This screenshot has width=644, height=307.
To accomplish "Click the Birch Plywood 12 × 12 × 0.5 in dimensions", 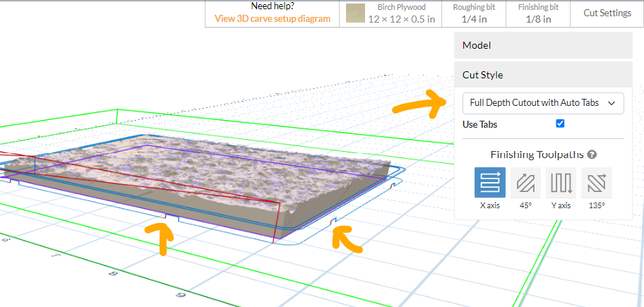I will 401,19.
